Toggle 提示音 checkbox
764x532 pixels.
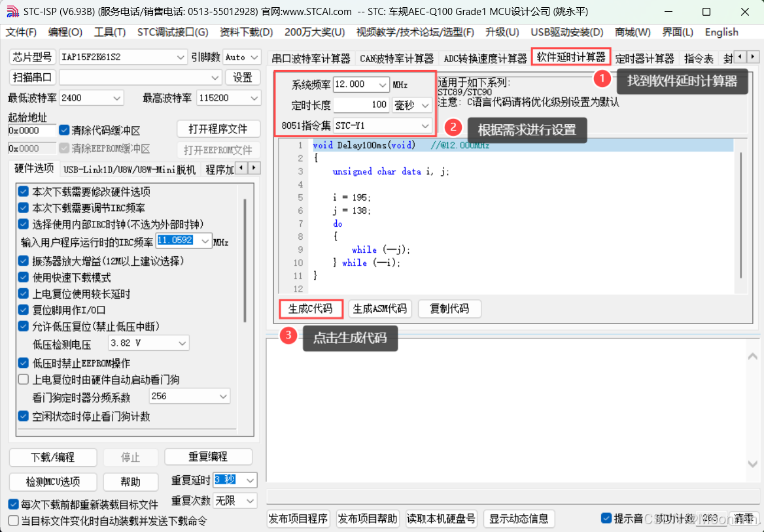606,518
